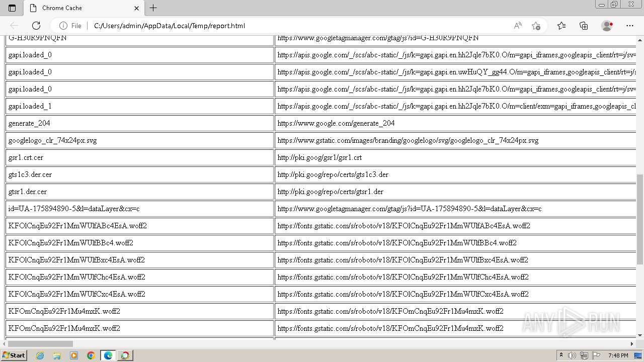This screenshot has width=644, height=362.
Task: Open Settings and more menu
Action: pos(630,26)
